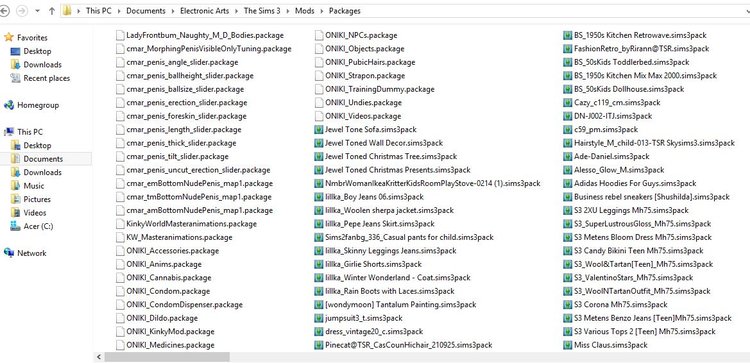This screenshot has height=363, width=750.
Task: Click the icon of c59_pm.sims3pack
Action: click(568, 129)
